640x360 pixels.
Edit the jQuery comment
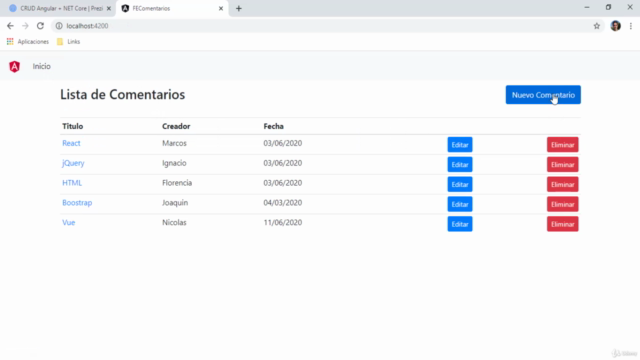(460, 164)
